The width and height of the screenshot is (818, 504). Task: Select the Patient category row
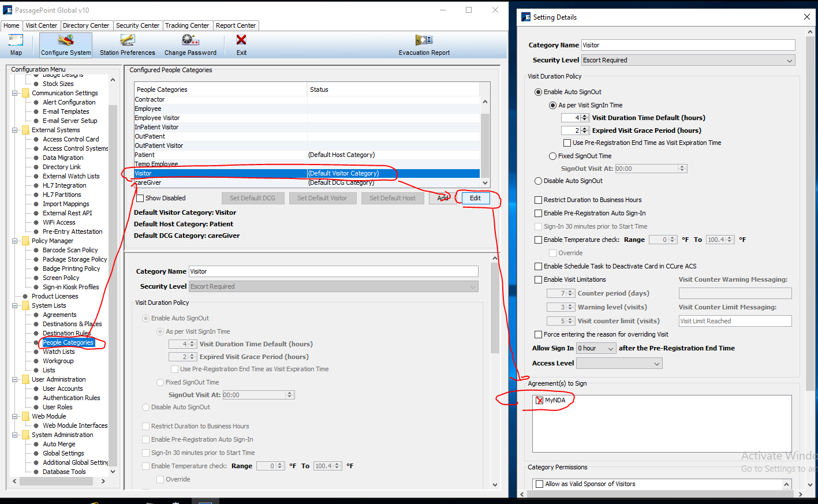(x=307, y=155)
